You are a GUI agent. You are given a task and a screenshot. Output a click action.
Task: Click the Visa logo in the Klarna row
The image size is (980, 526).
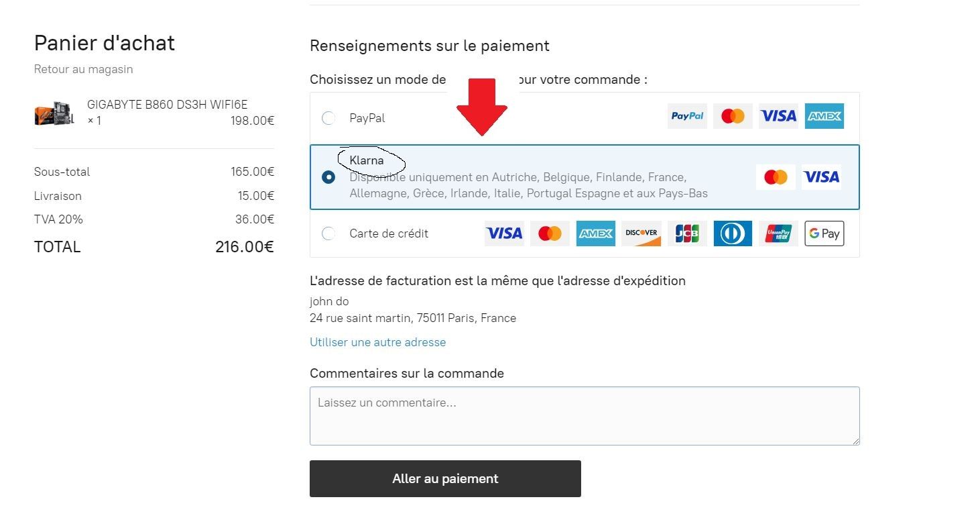821,177
